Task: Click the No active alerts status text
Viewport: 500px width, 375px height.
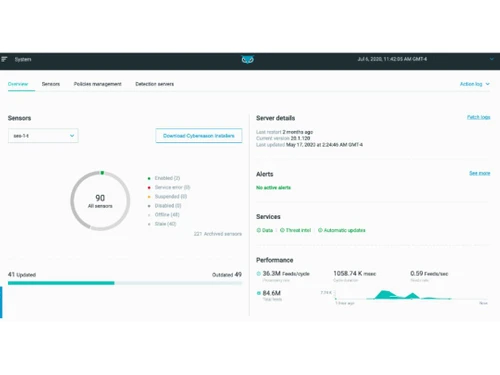Action: click(x=273, y=188)
